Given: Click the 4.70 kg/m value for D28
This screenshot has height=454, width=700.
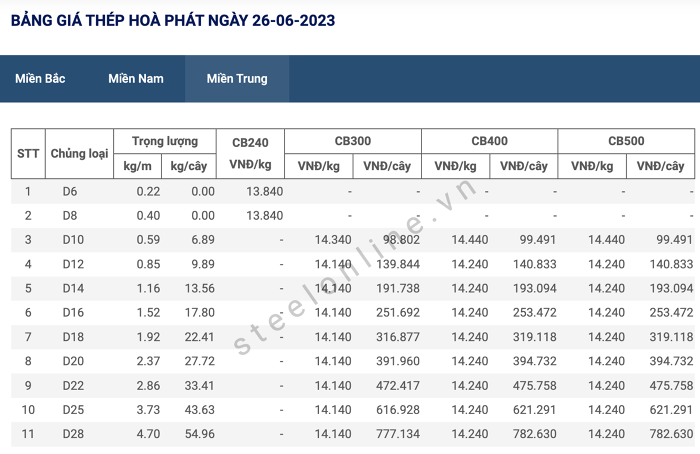Looking at the screenshot, I should [x=148, y=434].
